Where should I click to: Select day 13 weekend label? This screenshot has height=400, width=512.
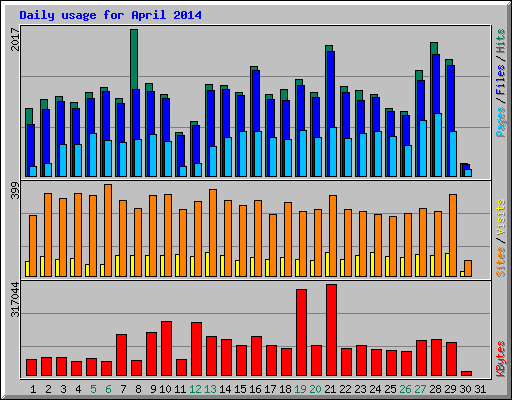click(211, 389)
